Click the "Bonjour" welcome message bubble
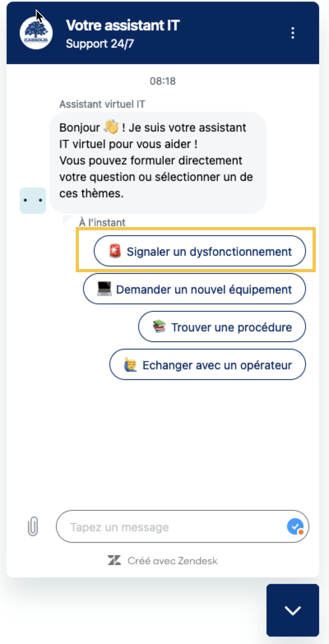This screenshot has width=329, height=644. [x=158, y=160]
